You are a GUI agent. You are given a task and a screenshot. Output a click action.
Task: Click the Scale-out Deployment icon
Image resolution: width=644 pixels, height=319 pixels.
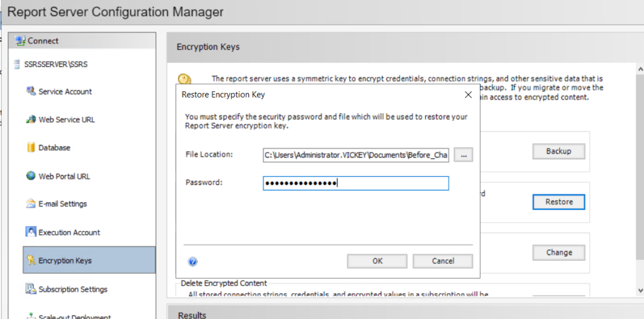[x=31, y=316]
